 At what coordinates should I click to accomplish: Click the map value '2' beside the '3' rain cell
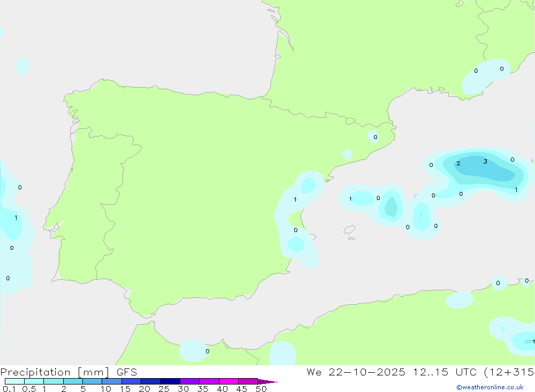(458, 164)
